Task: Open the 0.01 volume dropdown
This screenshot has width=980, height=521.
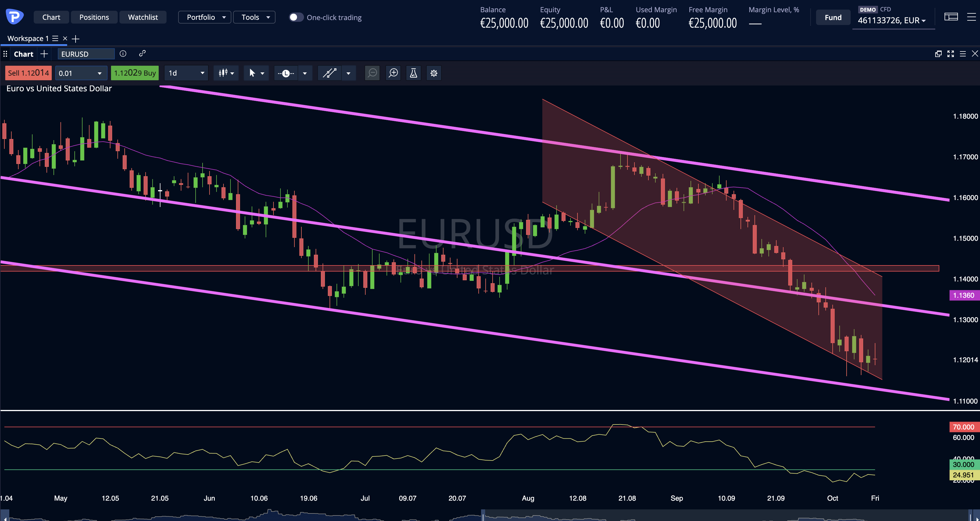Action: click(81, 73)
